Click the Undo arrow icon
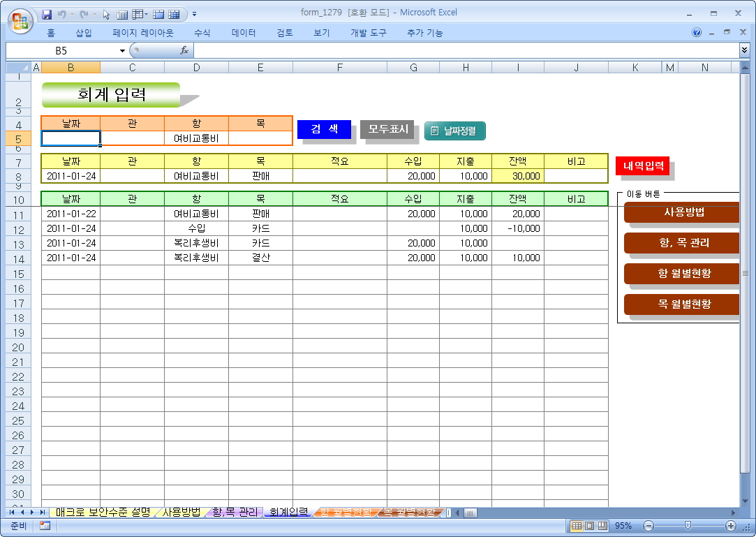The height and width of the screenshot is (537, 756). pyautogui.click(x=62, y=14)
